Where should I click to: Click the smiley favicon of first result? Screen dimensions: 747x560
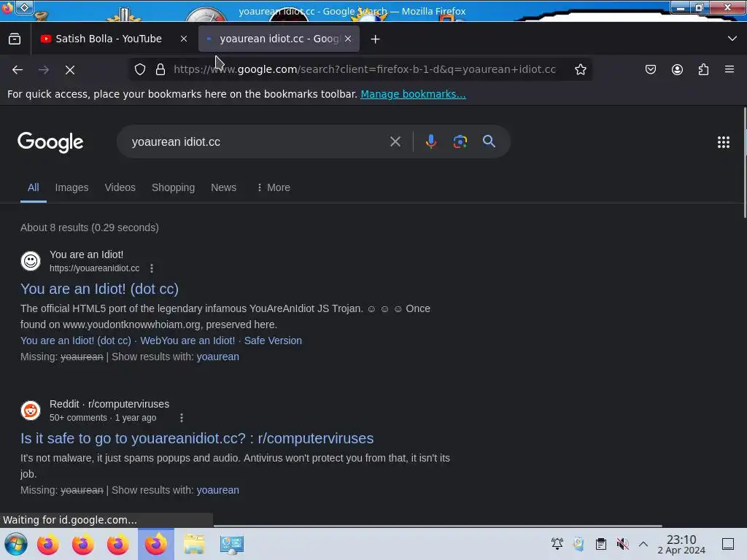tap(31, 261)
